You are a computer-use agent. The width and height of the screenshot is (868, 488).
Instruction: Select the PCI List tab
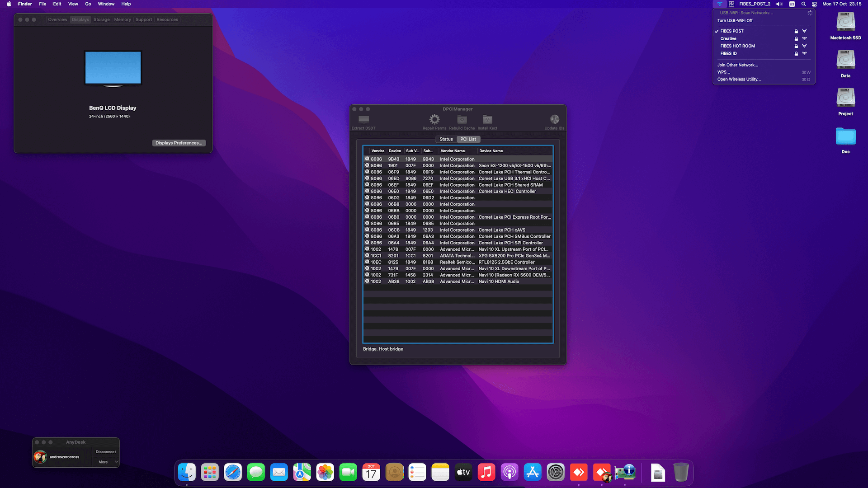point(468,139)
